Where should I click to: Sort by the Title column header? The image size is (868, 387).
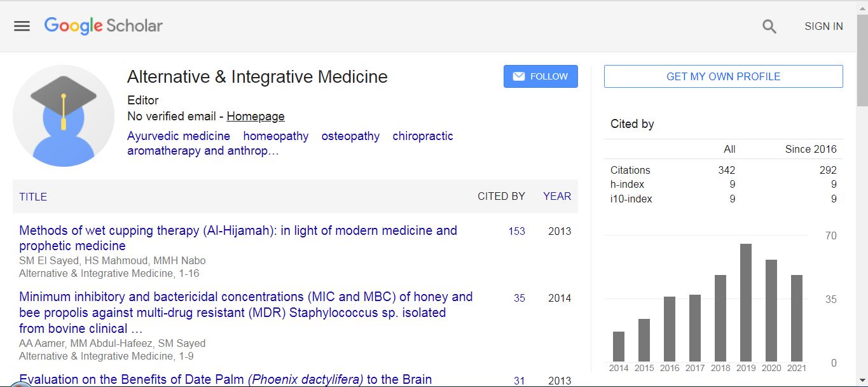[33, 197]
